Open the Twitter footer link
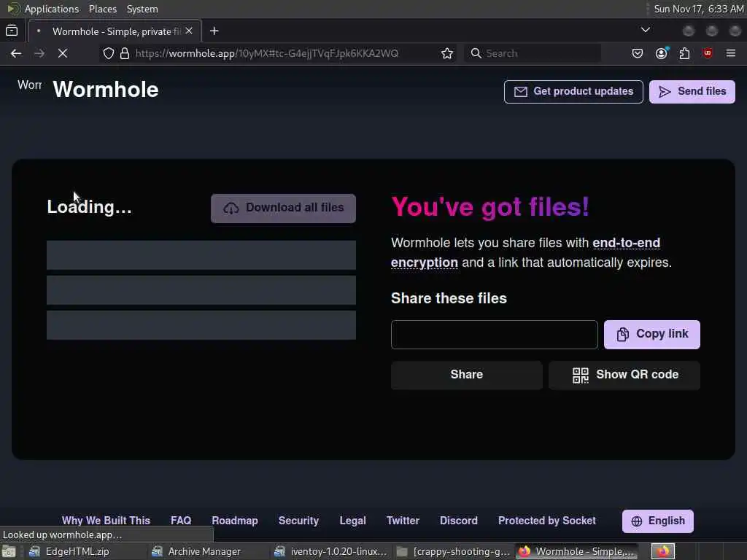 [x=403, y=521]
